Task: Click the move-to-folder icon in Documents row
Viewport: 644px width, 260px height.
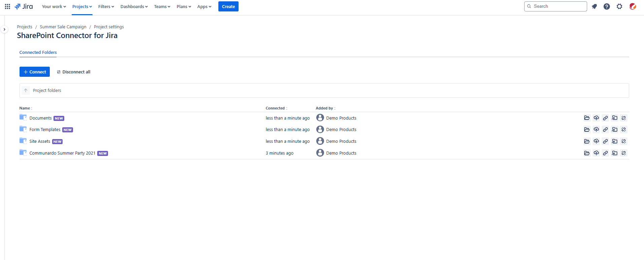Action: coord(614,118)
